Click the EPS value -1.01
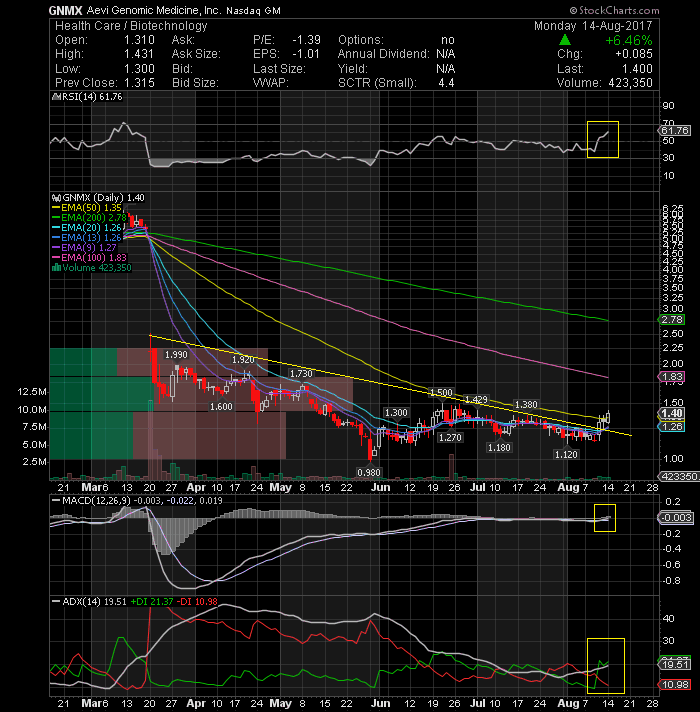 [306, 54]
